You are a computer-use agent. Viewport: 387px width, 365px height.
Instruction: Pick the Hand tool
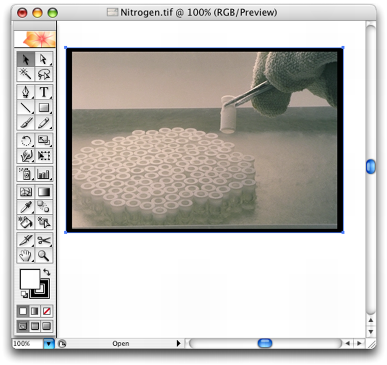26,255
